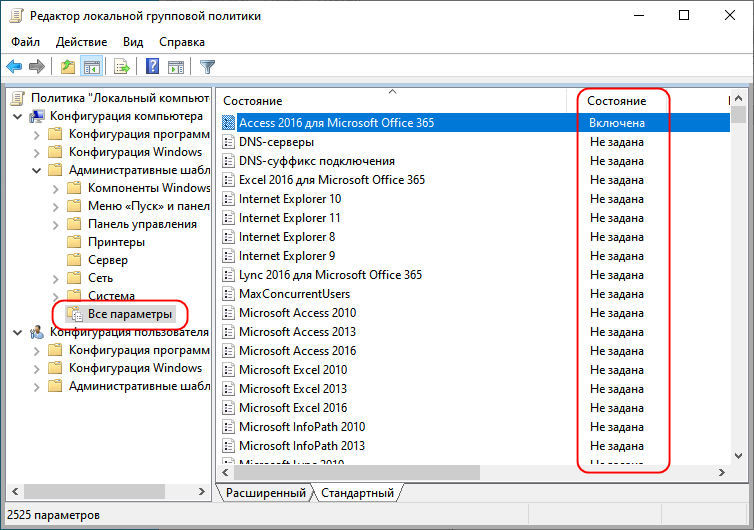Click the policy icon beside Microsoft InfoPath 2010
The height and width of the screenshot is (530, 754).
(228, 427)
